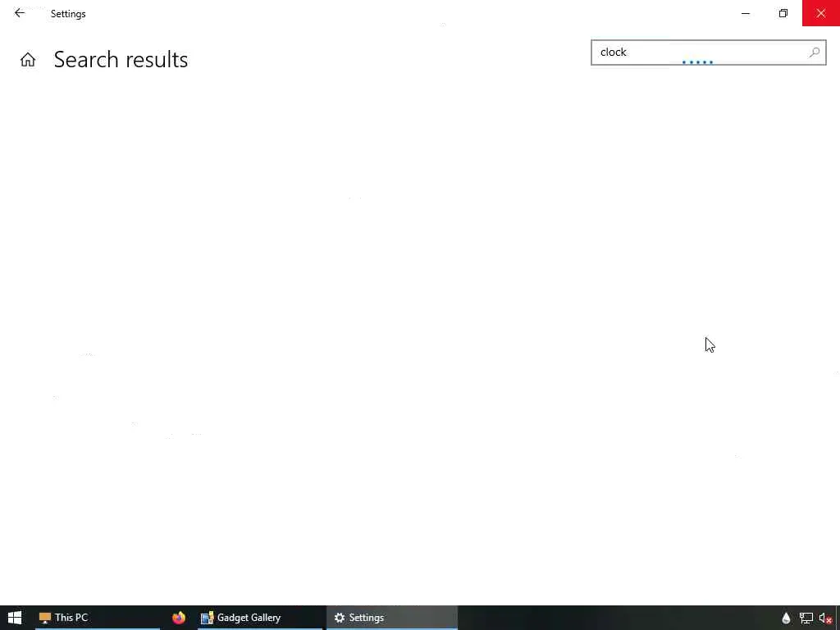
Task: Open the Settings Home icon
Action: 28,59
